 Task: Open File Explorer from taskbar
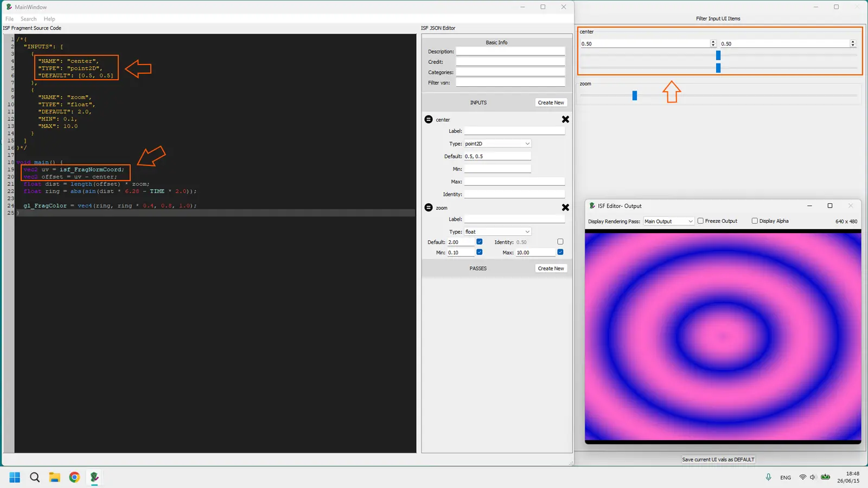55,477
